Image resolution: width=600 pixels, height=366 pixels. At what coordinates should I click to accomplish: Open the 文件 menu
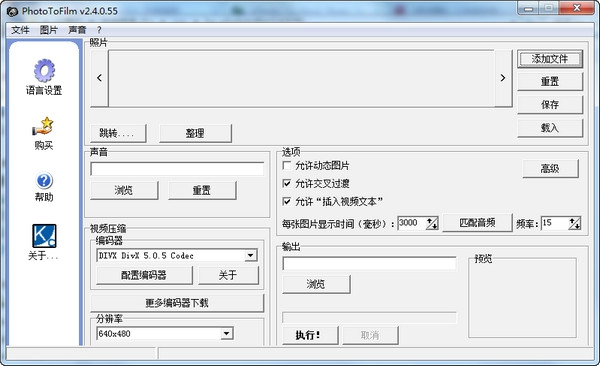pyautogui.click(x=20, y=30)
